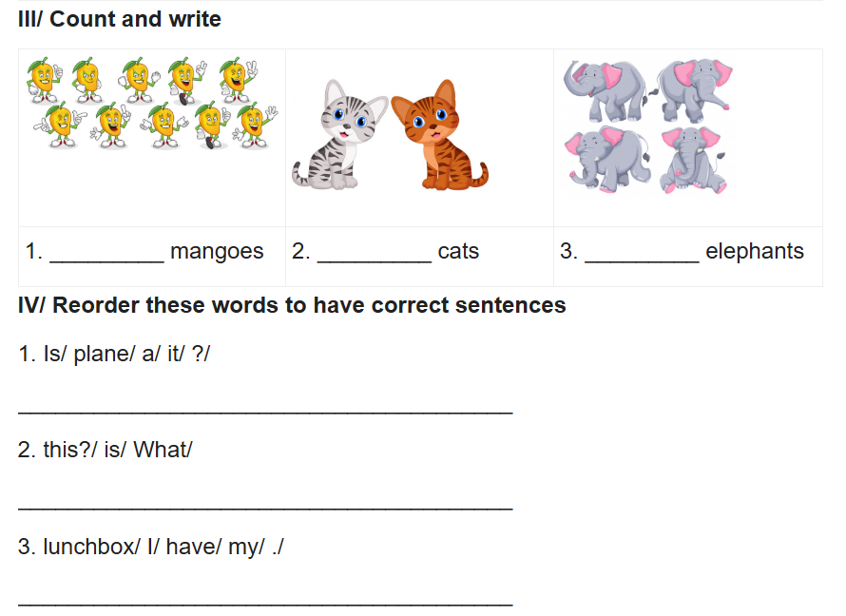Click the answer line below "this?/ is/ What/"
Screen dimensions: 846x616
pyautogui.click(x=265, y=506)
